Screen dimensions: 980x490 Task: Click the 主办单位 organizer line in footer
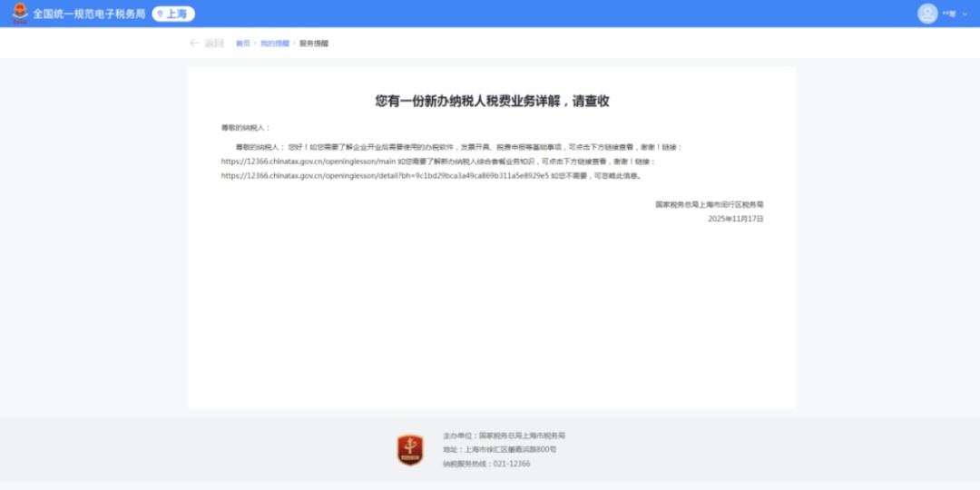click(x=504, y=436)
